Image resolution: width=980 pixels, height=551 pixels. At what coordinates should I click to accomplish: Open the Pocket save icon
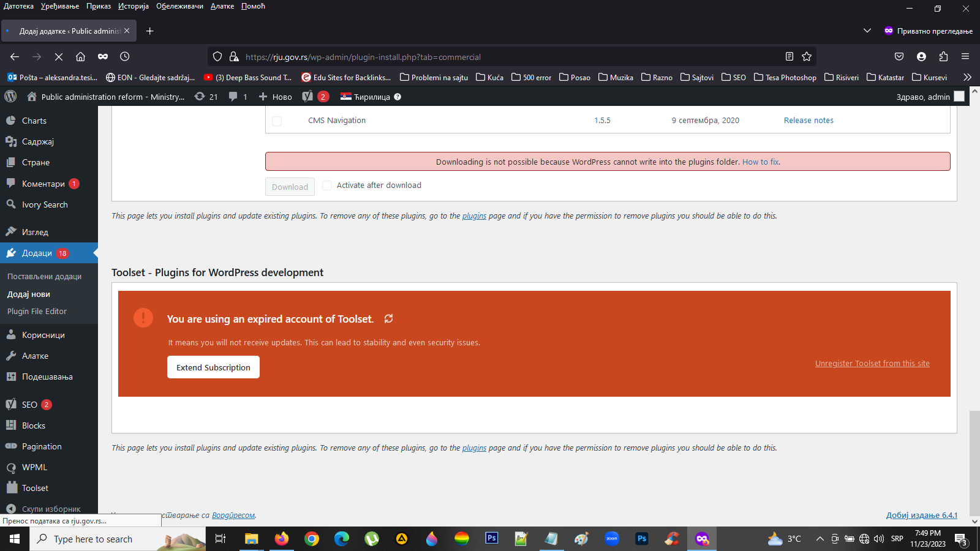(x=899, y=57)
